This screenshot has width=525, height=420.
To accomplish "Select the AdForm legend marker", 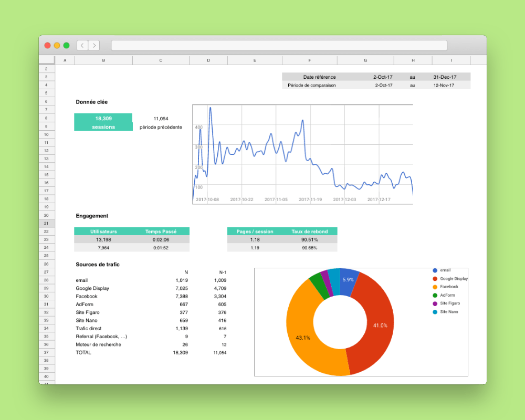I will tap(435, 295).
